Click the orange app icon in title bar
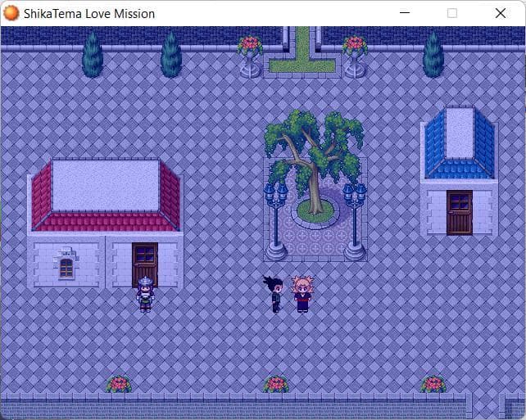This screenshot has width=526, height=420. click(11, 13)
